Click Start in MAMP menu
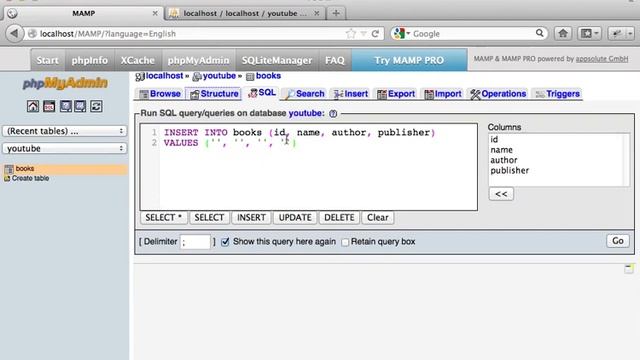The height and width of the screenshot is (360, 640). 47,60
